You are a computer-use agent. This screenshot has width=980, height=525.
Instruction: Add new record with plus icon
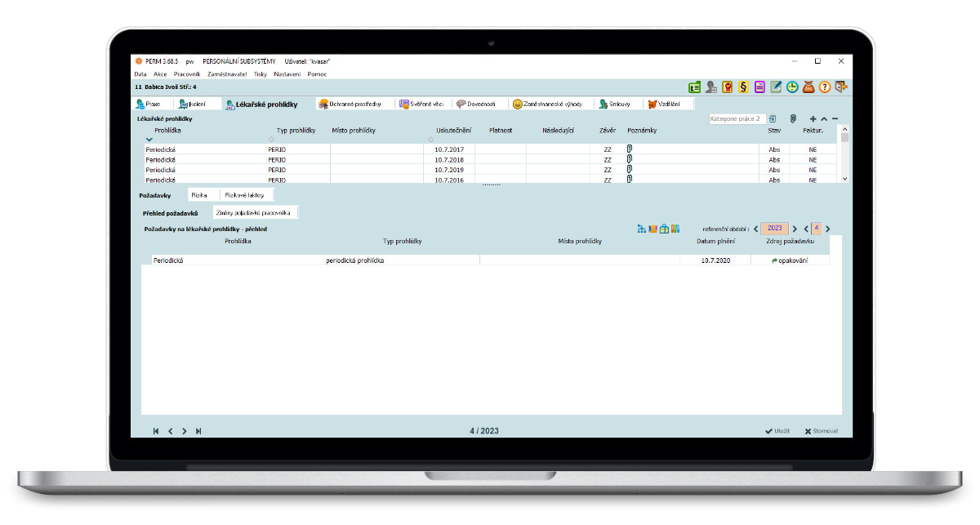(813, 119)
